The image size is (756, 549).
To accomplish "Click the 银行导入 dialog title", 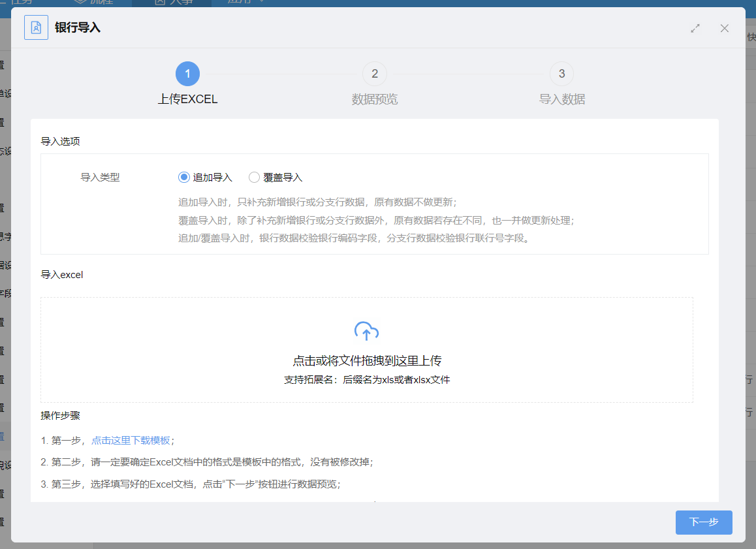I will pyautogui.click(x=78, y=27).
